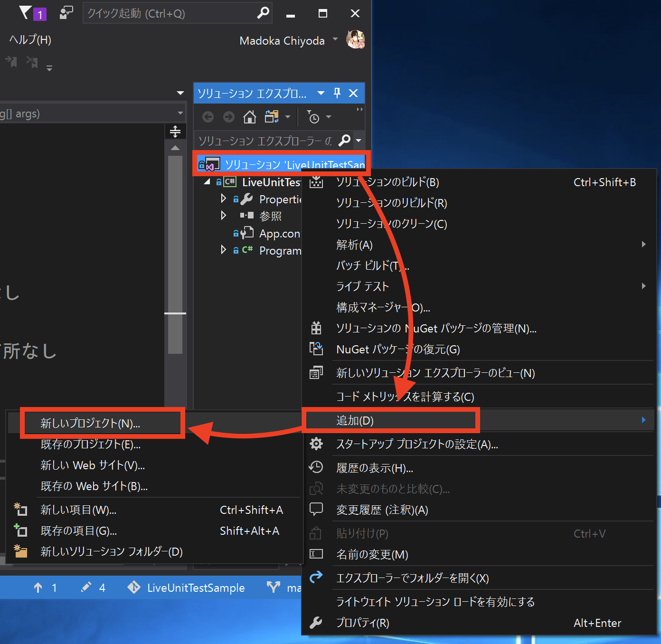Viewport: 661px width, 644px height.
Task: Choose スタートアップ プロジェクトの設定(A)...
Action: click(x=479, y=444)
